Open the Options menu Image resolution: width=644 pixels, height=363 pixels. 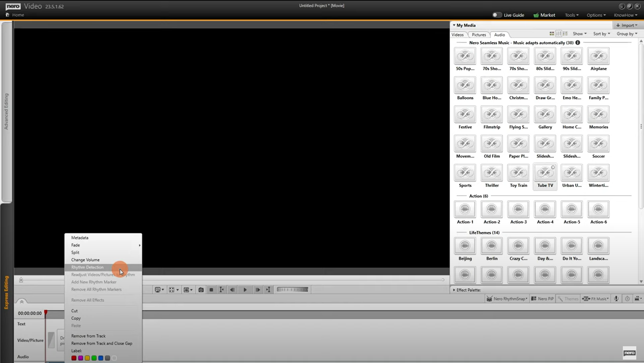[x=596, y=15]
